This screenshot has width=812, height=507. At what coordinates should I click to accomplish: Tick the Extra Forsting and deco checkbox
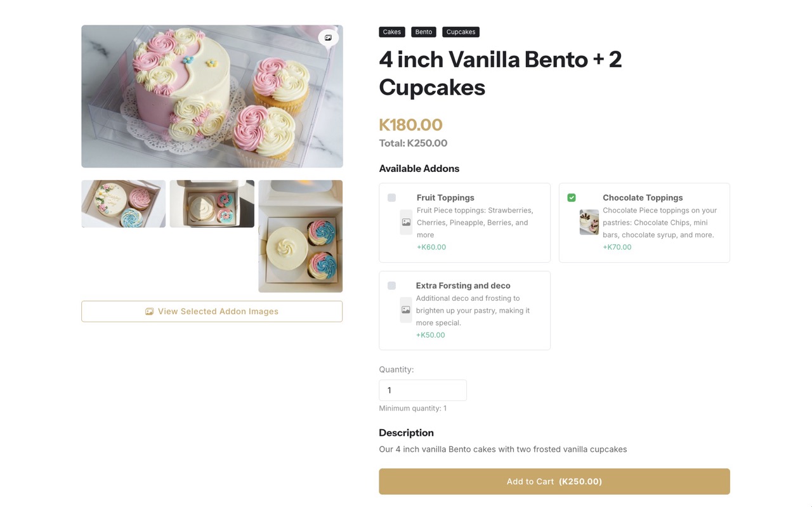pos(391,286)
